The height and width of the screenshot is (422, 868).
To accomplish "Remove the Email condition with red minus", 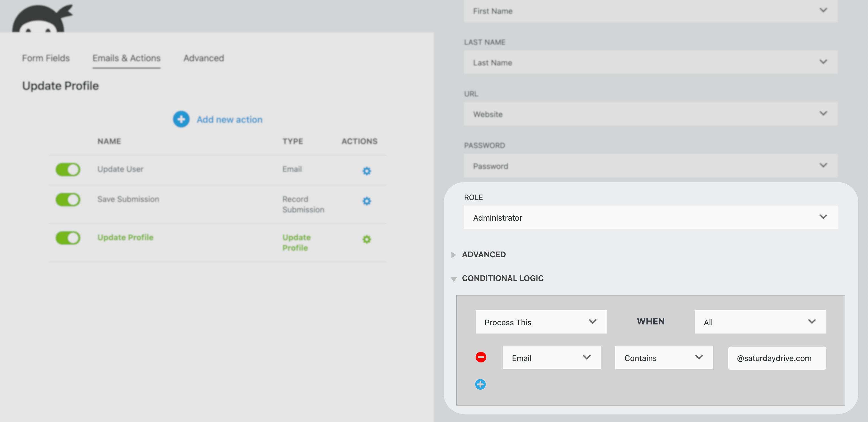I will pyautogui.click(x=480, y=357).
